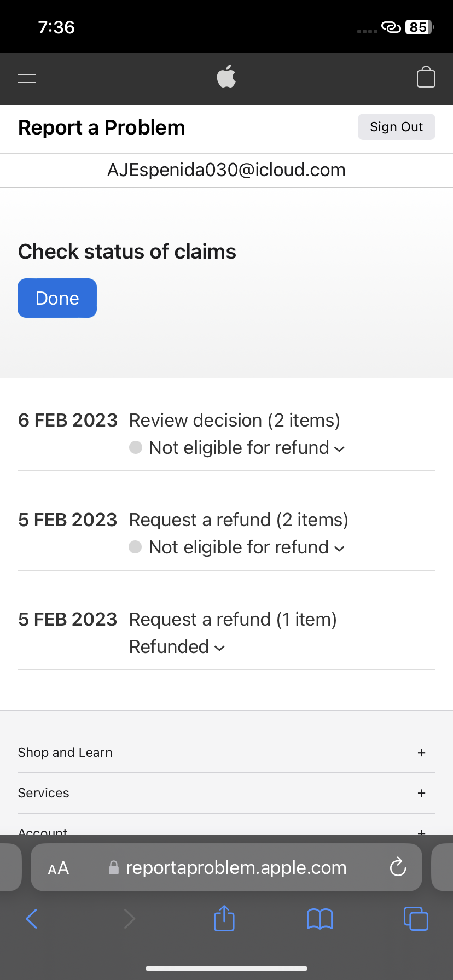Open the shopping bag icon
The image size is (453, 980).
426,77
